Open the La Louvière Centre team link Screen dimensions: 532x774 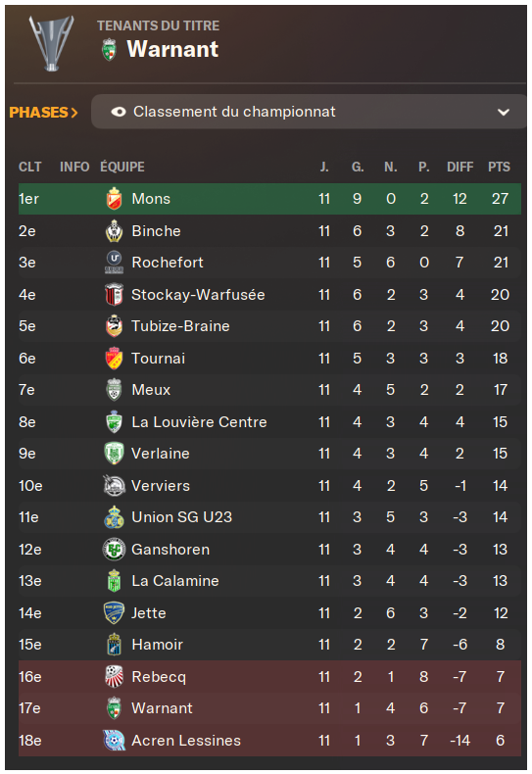pos(199,422)
